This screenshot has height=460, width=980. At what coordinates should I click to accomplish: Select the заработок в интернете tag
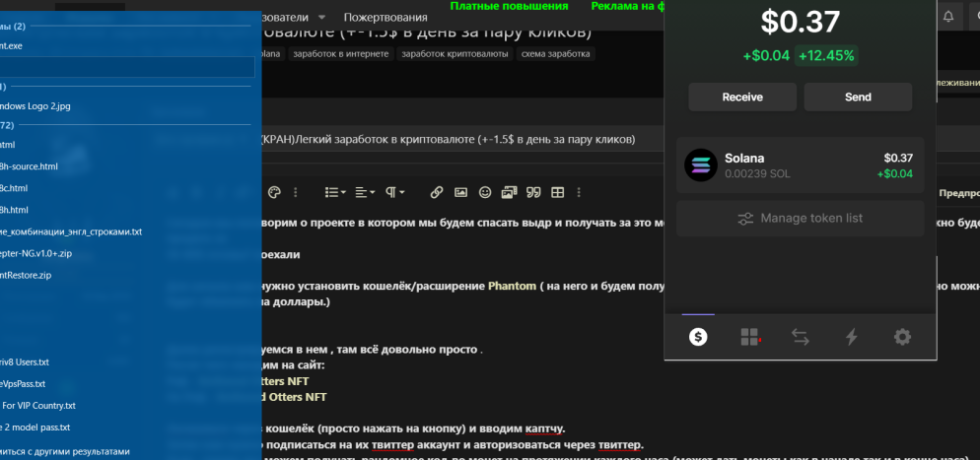click(341, 53)
